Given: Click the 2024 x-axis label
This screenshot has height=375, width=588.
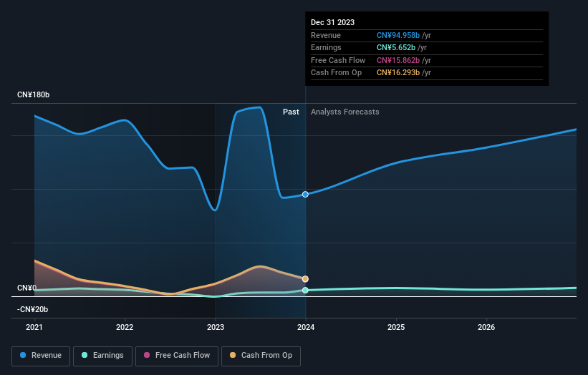Looking at the screenshot, I should pos(306,327).
